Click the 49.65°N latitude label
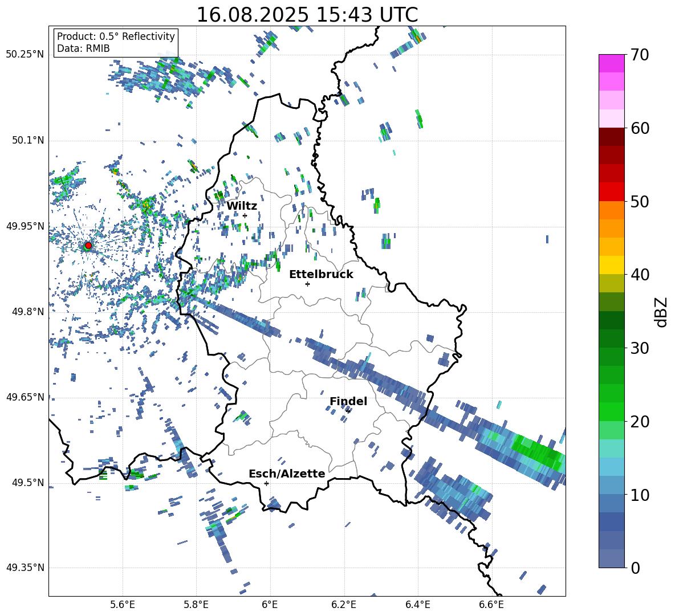Viewport: 675px width, 616px height. coord(25,397)
